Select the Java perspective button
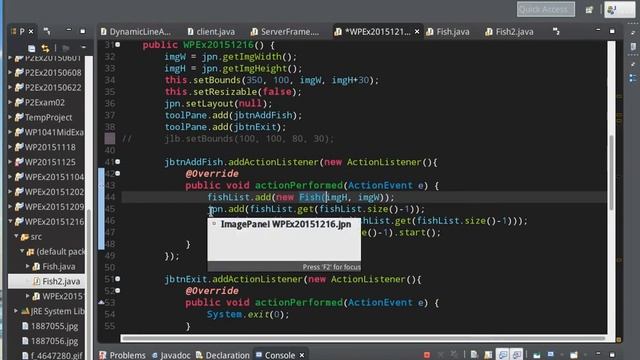 [620, 9]
